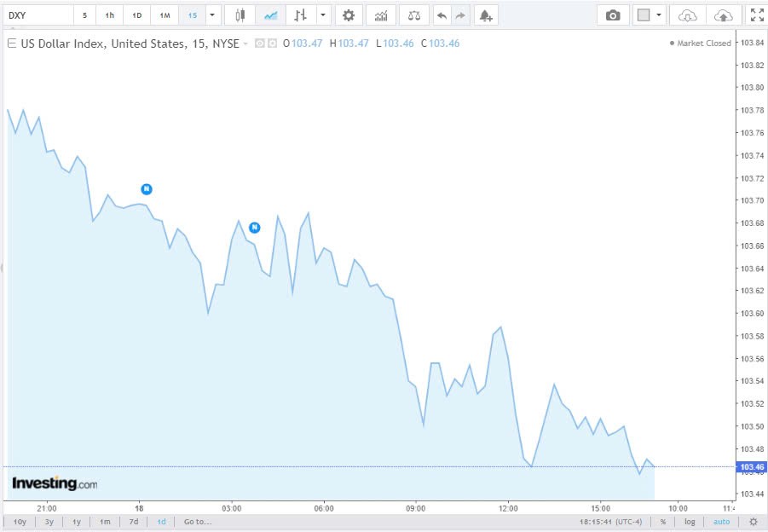Enable fullscreen chart mode
768x532 pixels.
(x=757, y=14)
